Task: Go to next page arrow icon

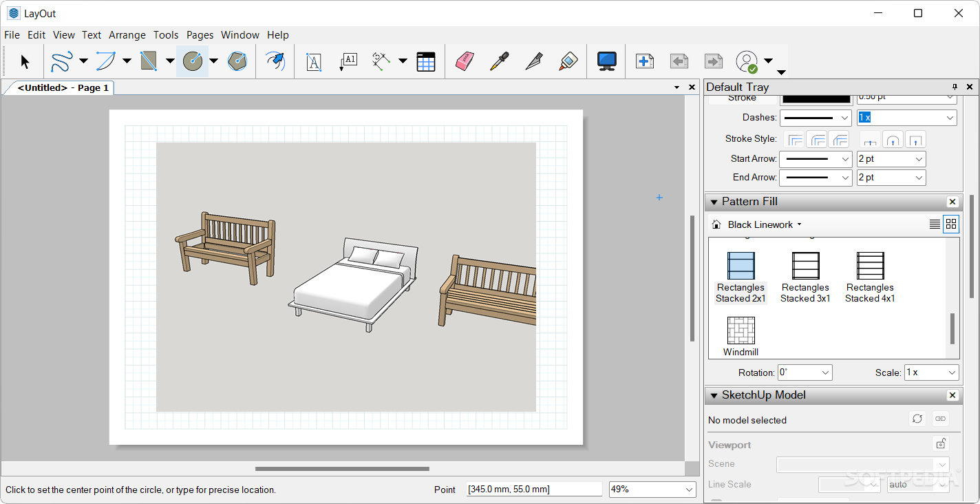Action: click(x=714, y=62)
